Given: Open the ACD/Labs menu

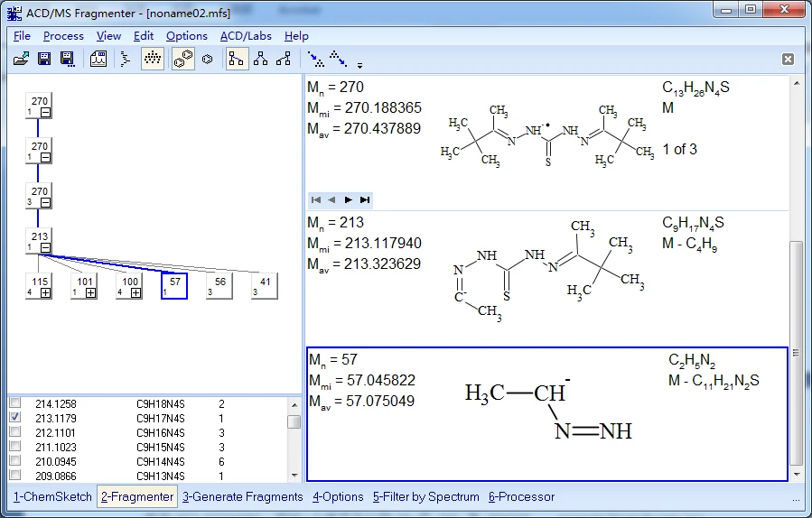Looking at the screenshot, I should [246, 36].
